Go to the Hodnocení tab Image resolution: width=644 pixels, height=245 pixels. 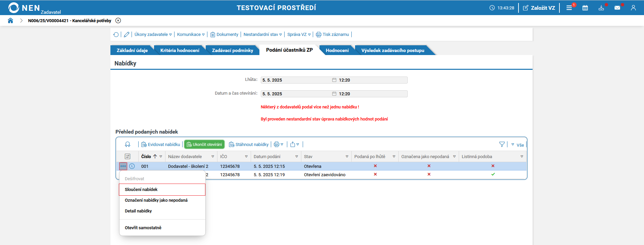tap(337, 50)
